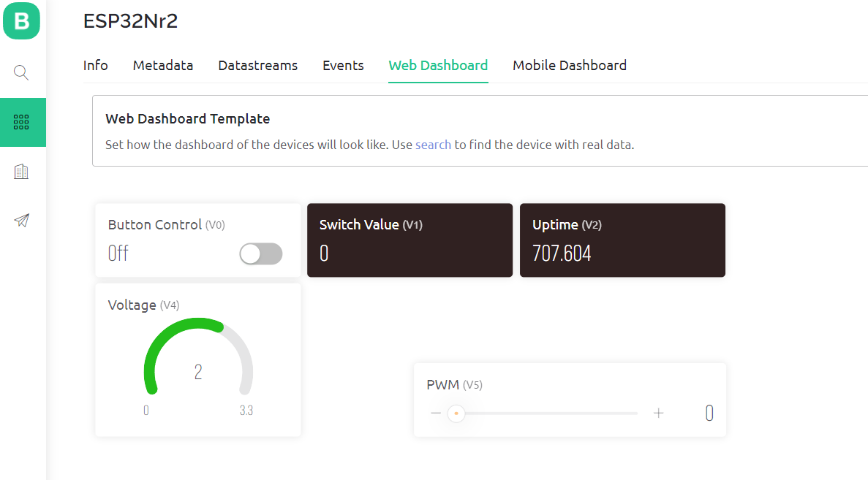Select the Switch Value widget
This screenshot has width=868, height=480.
[x=410, y=240]
